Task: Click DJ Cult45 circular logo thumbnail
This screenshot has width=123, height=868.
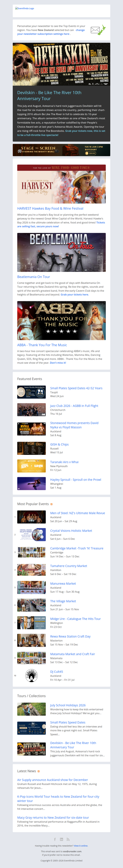Action: tap(31, 676)
